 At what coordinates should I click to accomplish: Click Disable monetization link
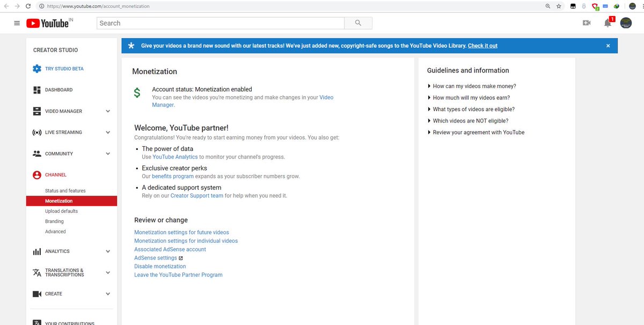pyautogui.click(x=160, y=266)
